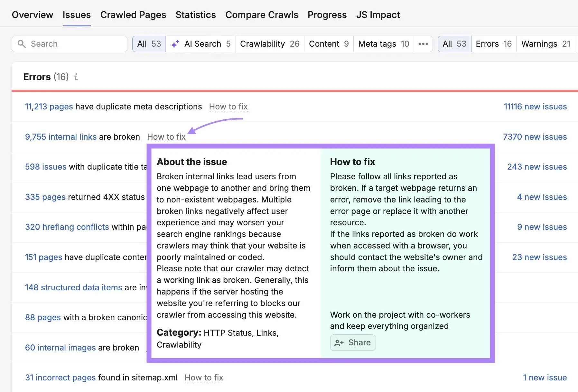Focus the Search input field
The height and width of the screenshot is (392, 578).
pos(70,44)
